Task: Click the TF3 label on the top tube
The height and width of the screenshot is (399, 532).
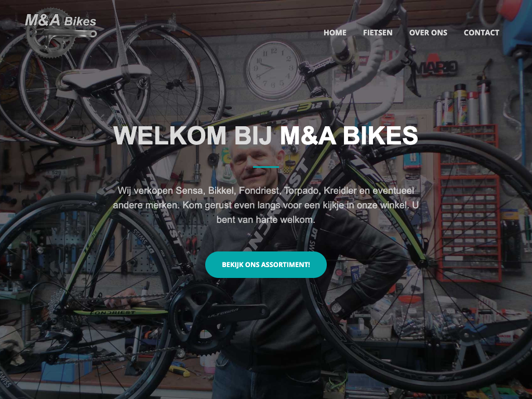Action: 295,110
